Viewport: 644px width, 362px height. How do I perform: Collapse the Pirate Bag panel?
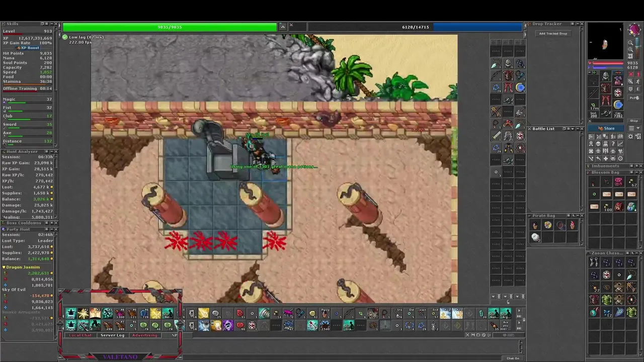point(578,215)
